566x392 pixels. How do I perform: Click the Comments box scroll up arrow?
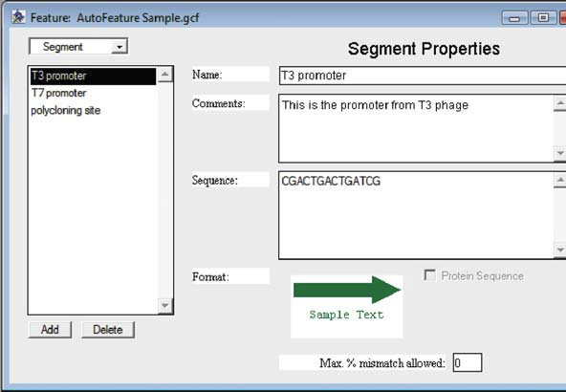(x=560, y=103)
